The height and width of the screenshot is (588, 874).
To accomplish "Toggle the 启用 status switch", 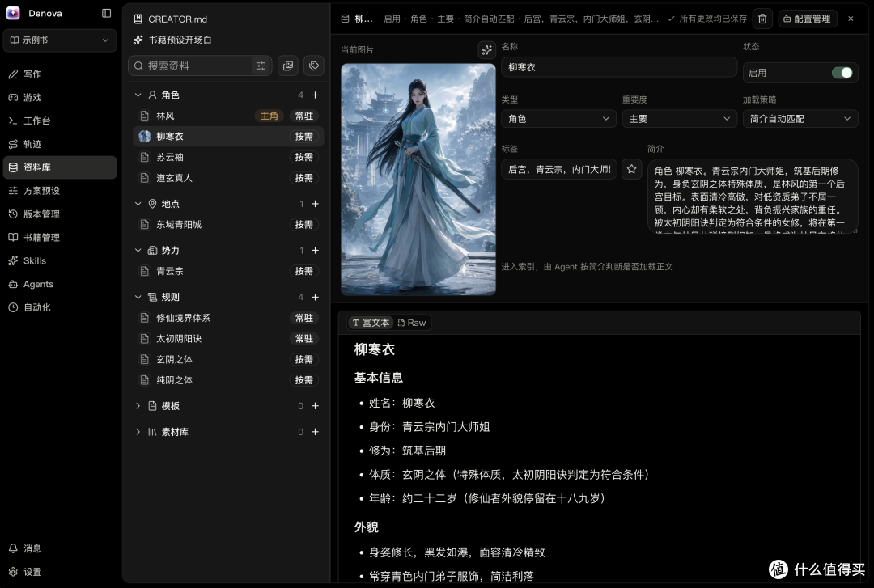I will tap(842, 73).
